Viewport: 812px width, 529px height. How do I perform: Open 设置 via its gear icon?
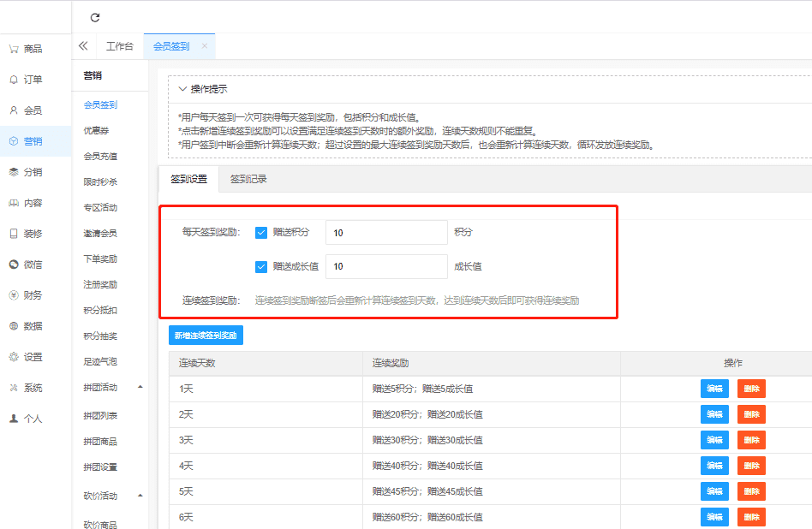point(14,357)
